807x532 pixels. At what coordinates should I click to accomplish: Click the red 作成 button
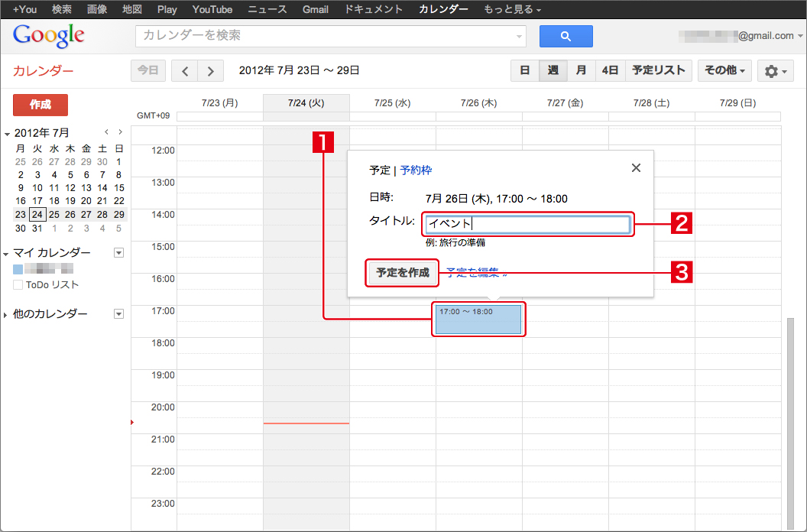click(41, 105)
